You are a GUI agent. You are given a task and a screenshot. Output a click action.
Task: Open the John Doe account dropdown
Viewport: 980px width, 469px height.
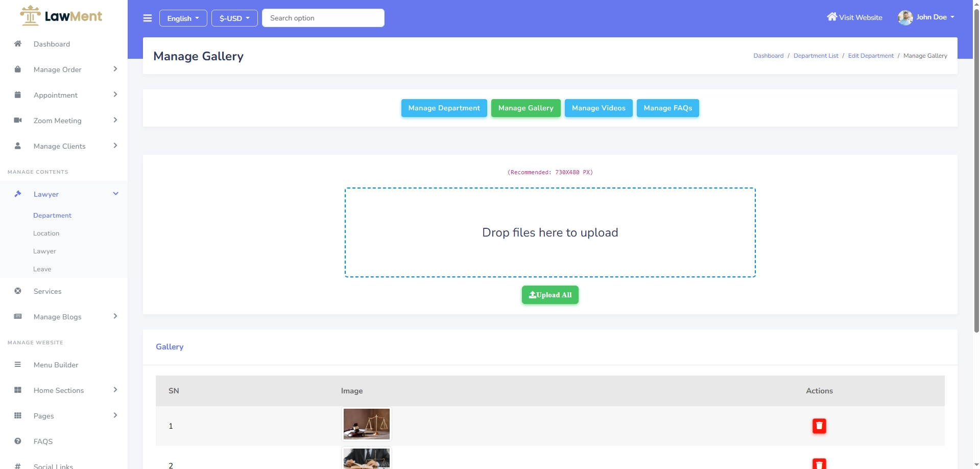(935, 17)
